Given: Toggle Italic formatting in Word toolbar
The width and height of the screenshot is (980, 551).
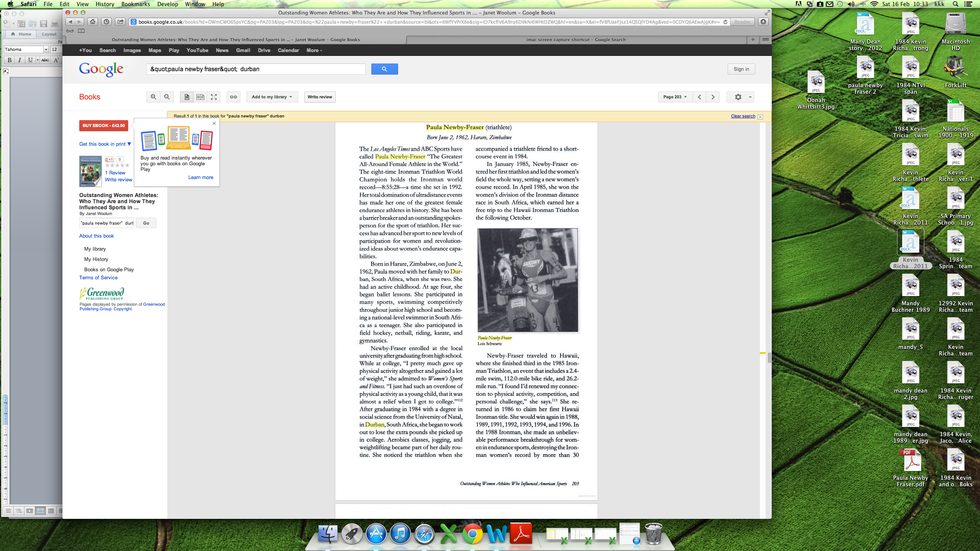Looking at the screenshot, I should [x=20, y=60].
